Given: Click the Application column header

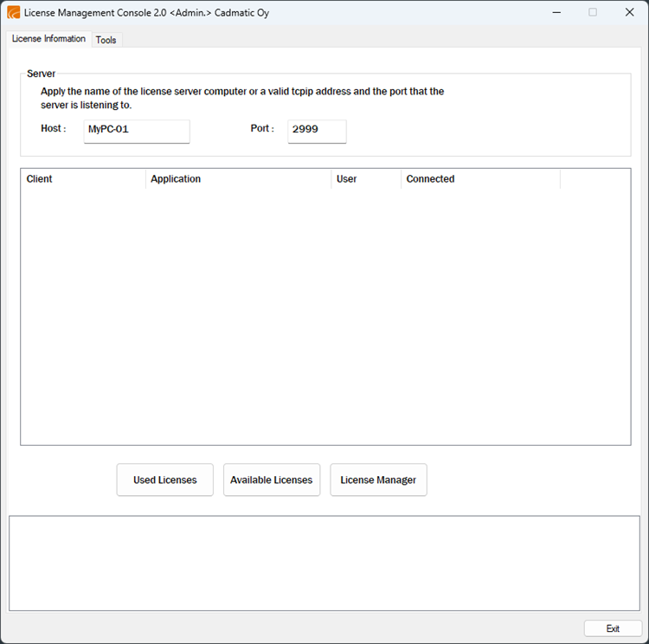Looking at the screenshot, I should 238,179.
